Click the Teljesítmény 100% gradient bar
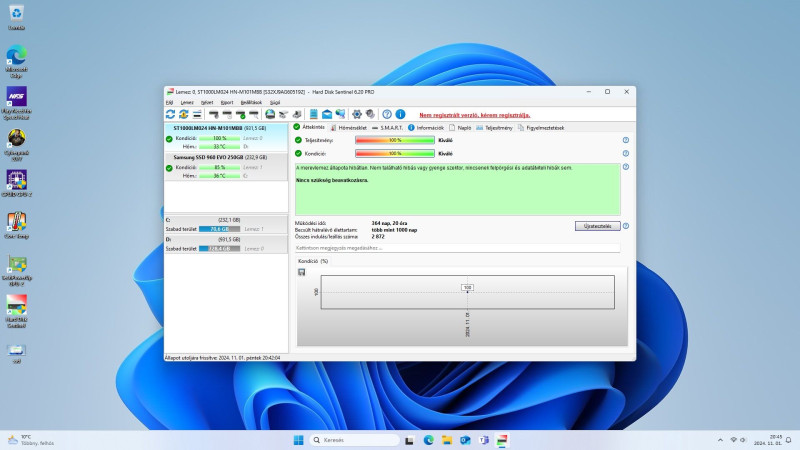The width and height of the screenshot is (800, 450). [x=395, y=140]
